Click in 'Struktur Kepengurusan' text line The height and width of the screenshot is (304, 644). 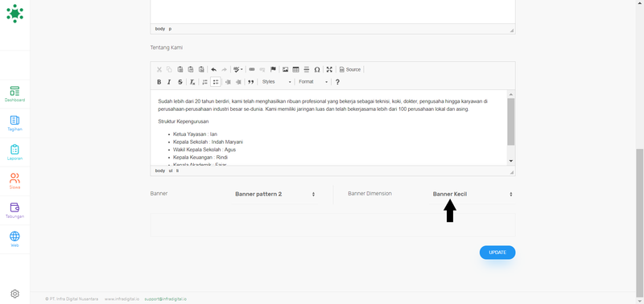pyautogui.click(x=184, y=121)
